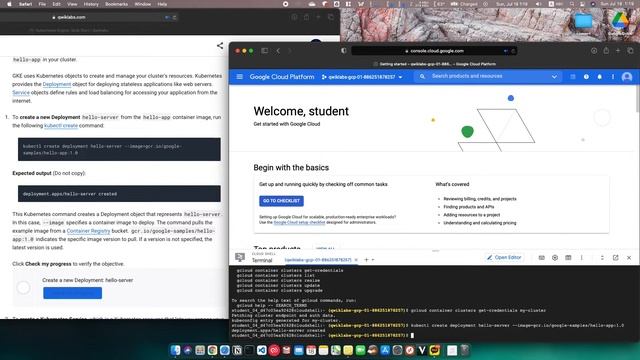640x360 pixels.
Task: Close the Cloud Shell panel
Action: pos(629,258)
